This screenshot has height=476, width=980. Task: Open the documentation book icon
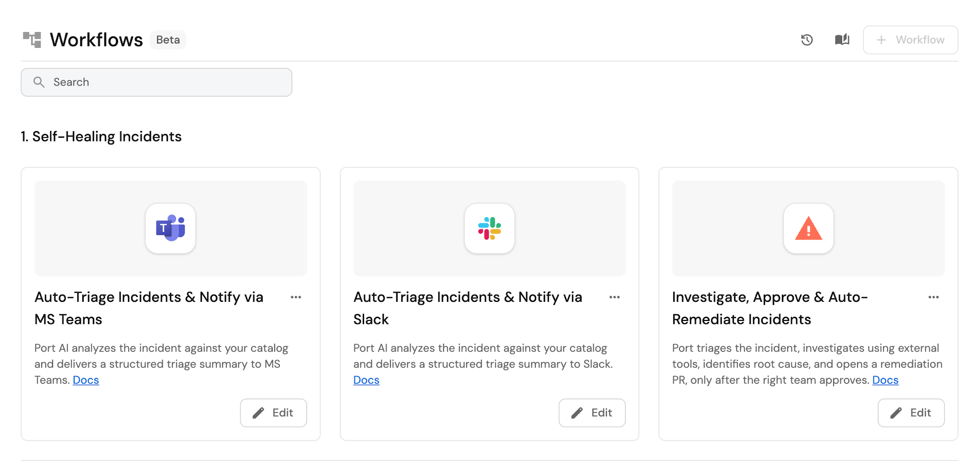click(x=842, y=40)
